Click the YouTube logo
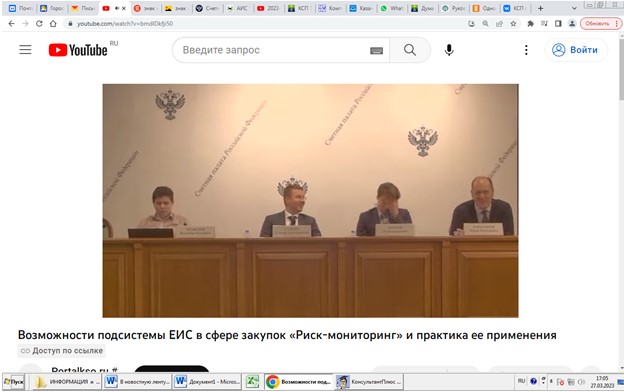Viewport: 624px width, 392px height. point(78,50)
